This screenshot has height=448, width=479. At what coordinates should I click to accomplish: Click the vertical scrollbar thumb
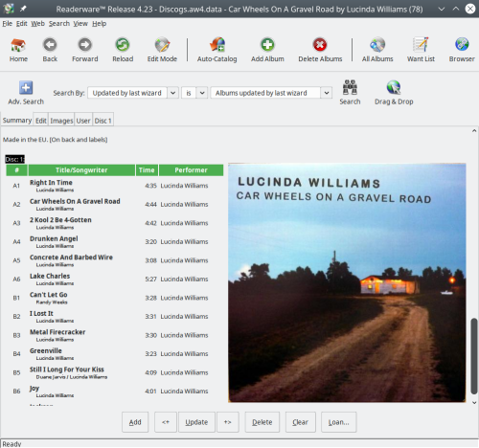474,356
